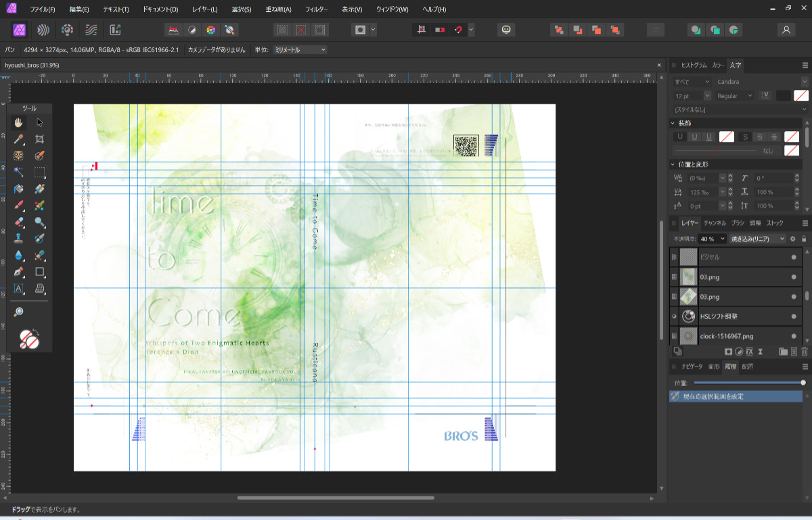Viewport: 812px width, 520px height.
Task: Choose the Pen tool
Action: pos(19,272)
